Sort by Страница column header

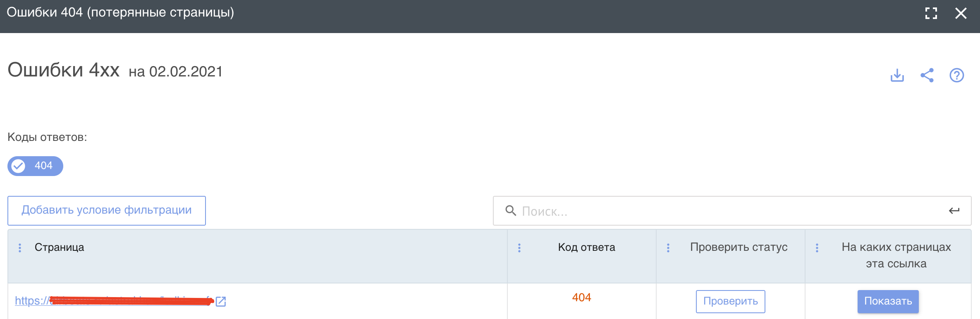[60, 248]
